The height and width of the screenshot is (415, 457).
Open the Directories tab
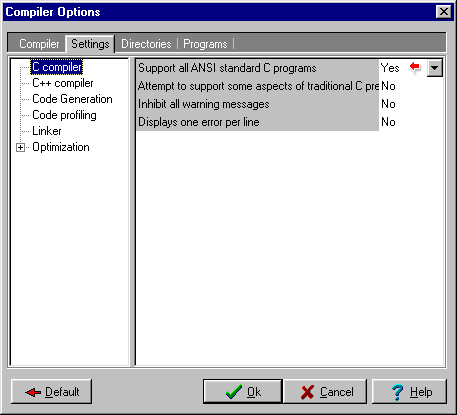point(146,44)
